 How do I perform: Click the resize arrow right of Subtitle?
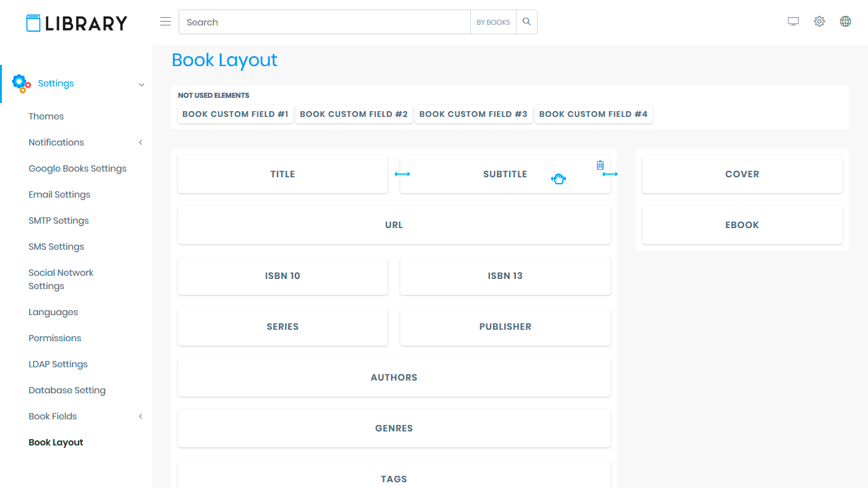[610, 174]
